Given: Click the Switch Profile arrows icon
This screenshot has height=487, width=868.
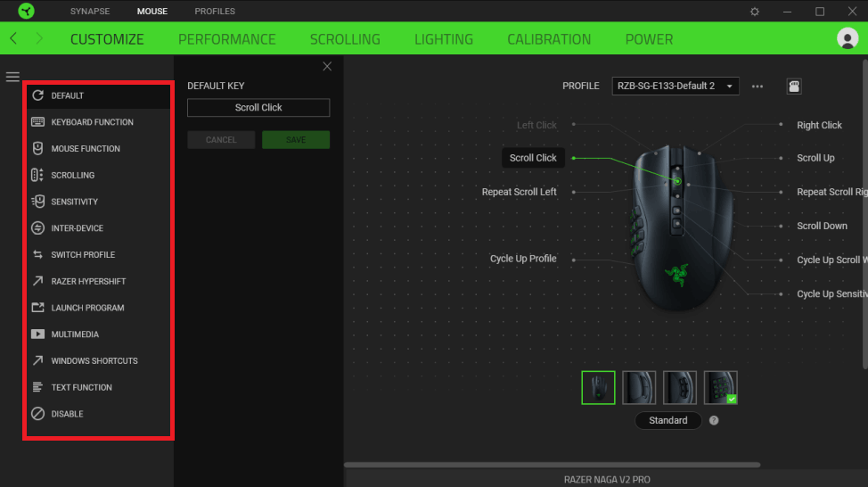Looking at the screenshot, I should [x=37, y=254].
